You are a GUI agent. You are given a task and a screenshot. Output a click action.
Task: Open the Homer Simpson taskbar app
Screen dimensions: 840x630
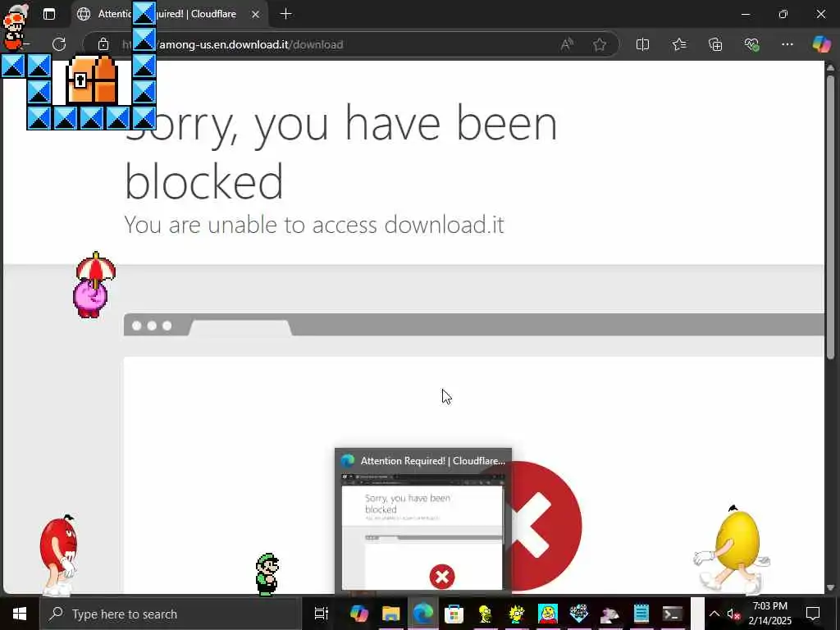click(486, 614)
